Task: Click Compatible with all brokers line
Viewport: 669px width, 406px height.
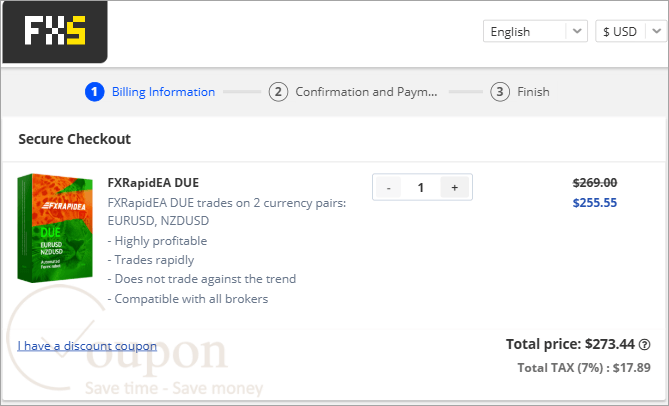Action: (188, 299)
